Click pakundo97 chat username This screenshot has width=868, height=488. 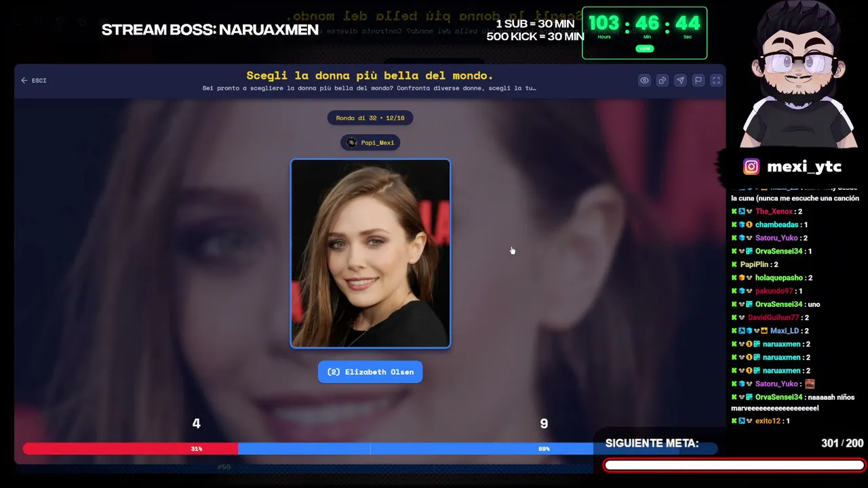(x=774, y=291)
